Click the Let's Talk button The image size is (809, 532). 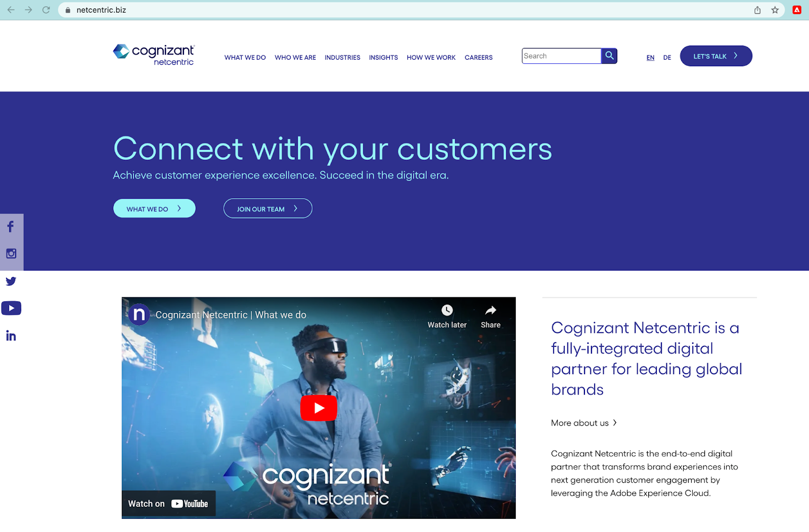pyautogui.click(x=716, y=56)
